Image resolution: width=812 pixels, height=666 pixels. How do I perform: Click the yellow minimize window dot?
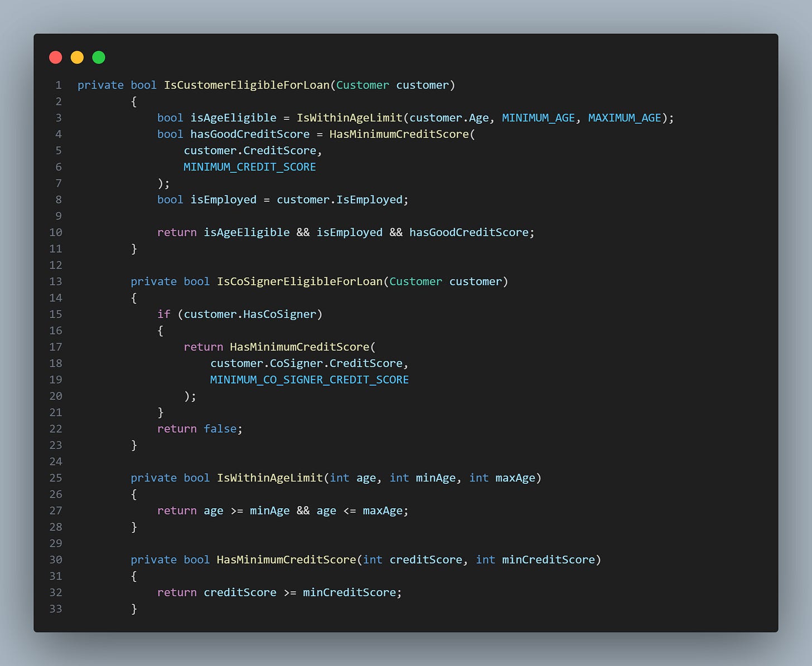click(x=78, y=57)
